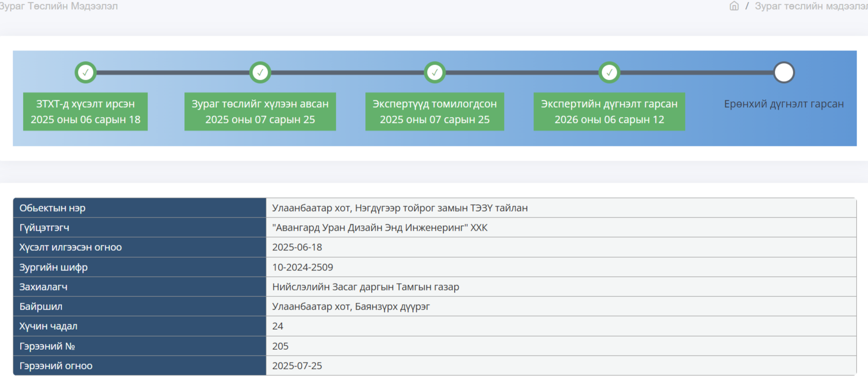Click checkmark circle above Зураг төслийг хүлээн авсан

(260, 72)
